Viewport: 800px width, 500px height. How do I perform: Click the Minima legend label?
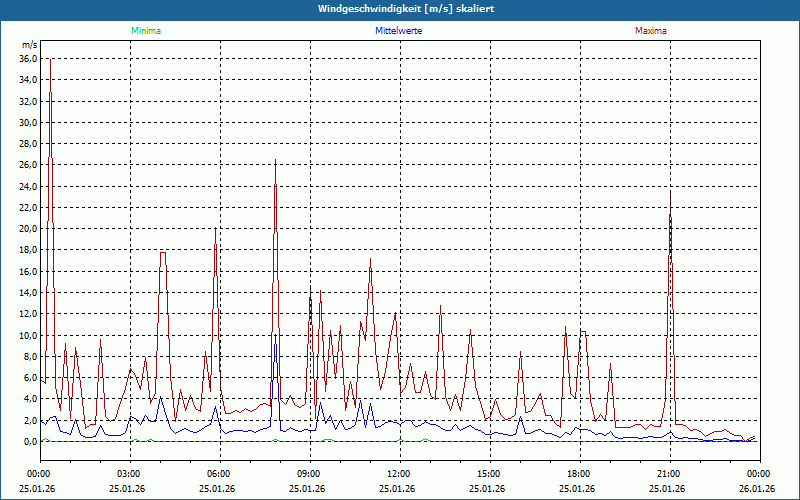(x=145, y=31)
